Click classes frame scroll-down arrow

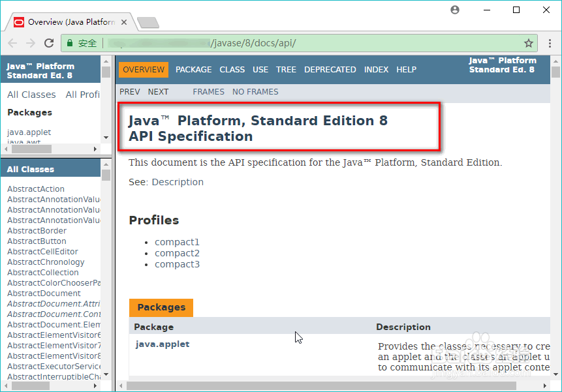point(106,374)
